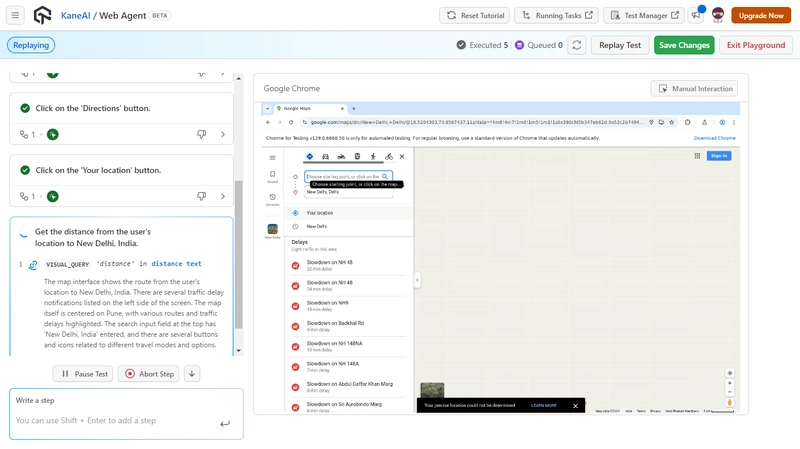Open announcements megaphone icon
Image resolution: width=800 pixels, height=449 pixels.
click(696, 15)
